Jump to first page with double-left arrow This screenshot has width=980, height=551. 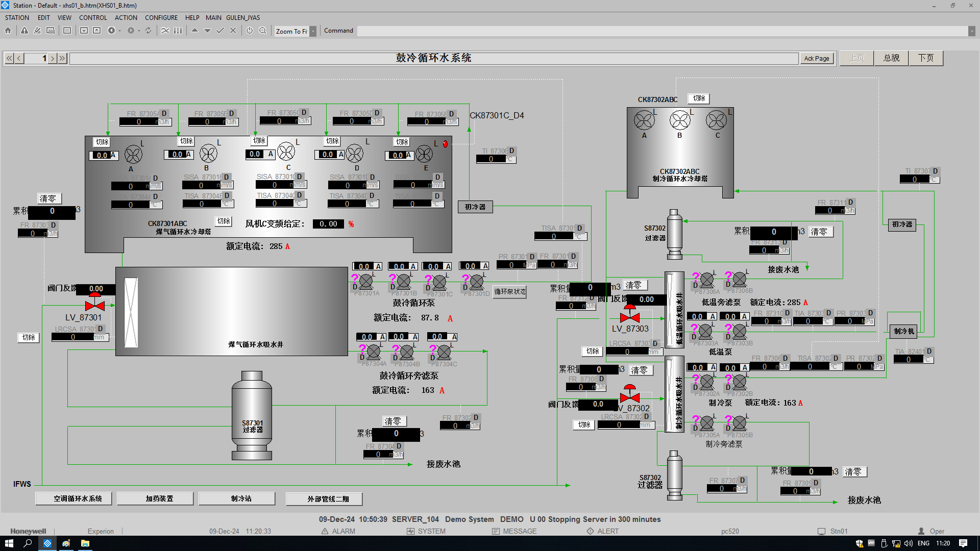[x=9, y=58]
